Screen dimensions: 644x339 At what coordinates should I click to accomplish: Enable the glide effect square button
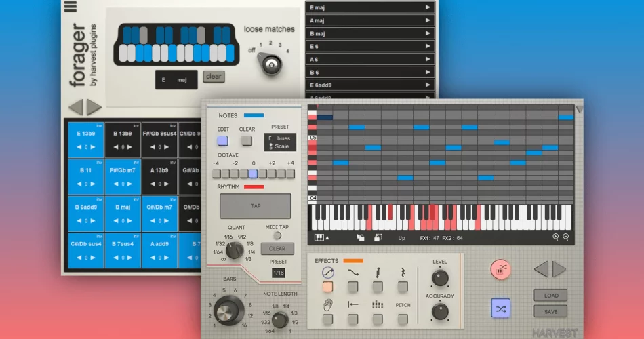pyautogui.click(x=353, y=287)
